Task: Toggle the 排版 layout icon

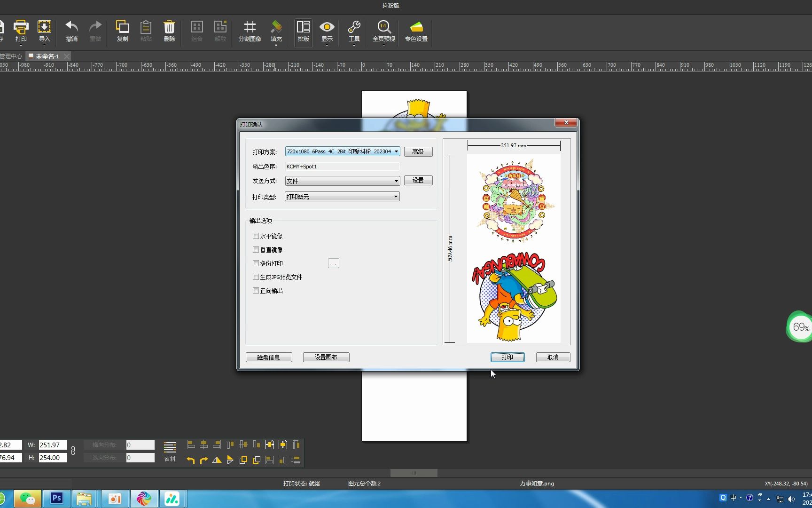Action: pyautogui.click(x=304, y=27)
